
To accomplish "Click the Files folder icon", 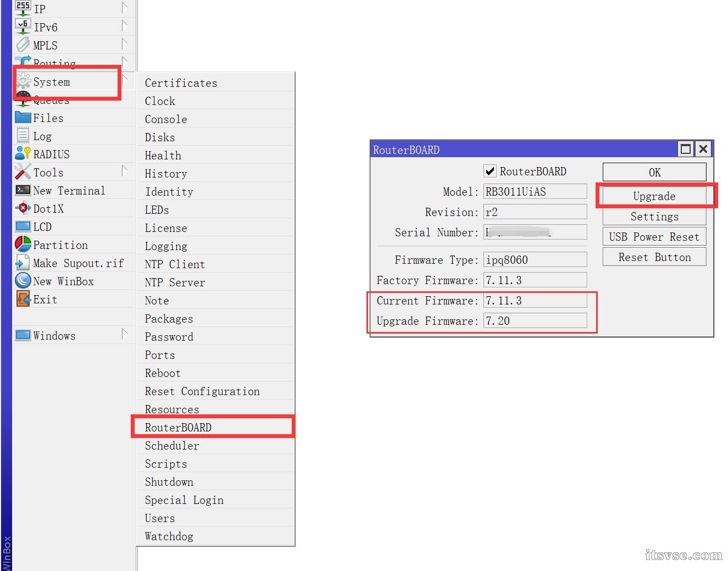I will point(23,118).
